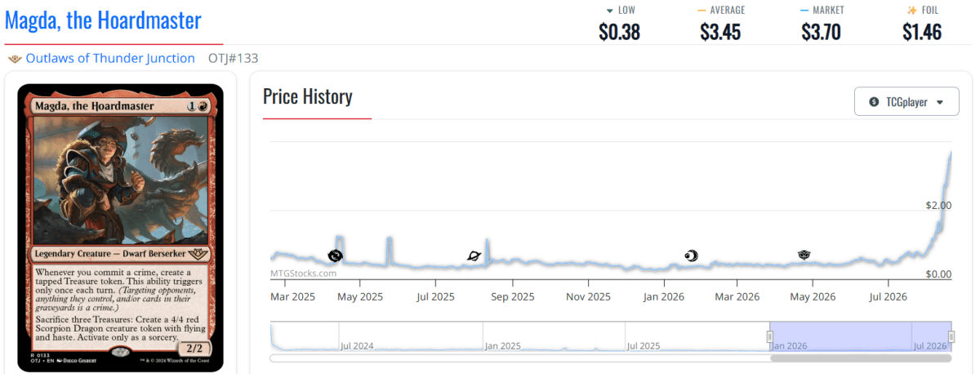Click the Outlaws of Thunder Junction set link

[110, 58]
